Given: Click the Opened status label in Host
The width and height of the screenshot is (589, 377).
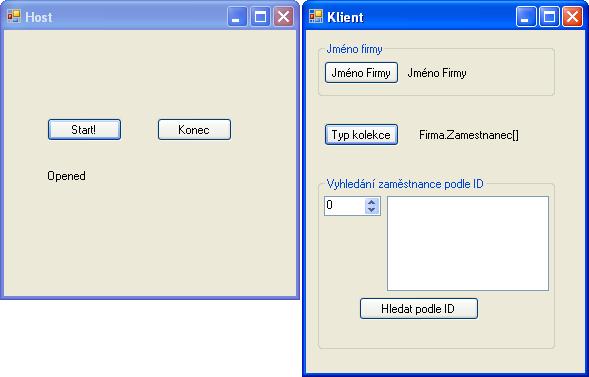Looking at the screenshot, I should (66, 176).
